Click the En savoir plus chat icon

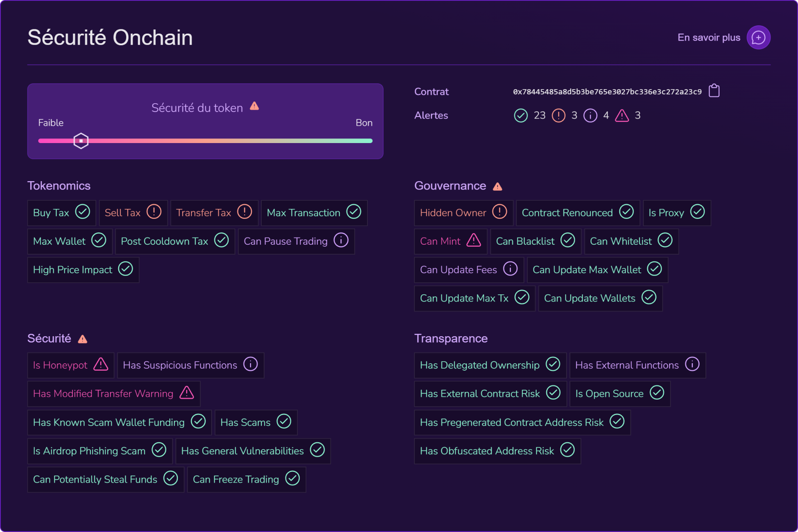(758, 37)
